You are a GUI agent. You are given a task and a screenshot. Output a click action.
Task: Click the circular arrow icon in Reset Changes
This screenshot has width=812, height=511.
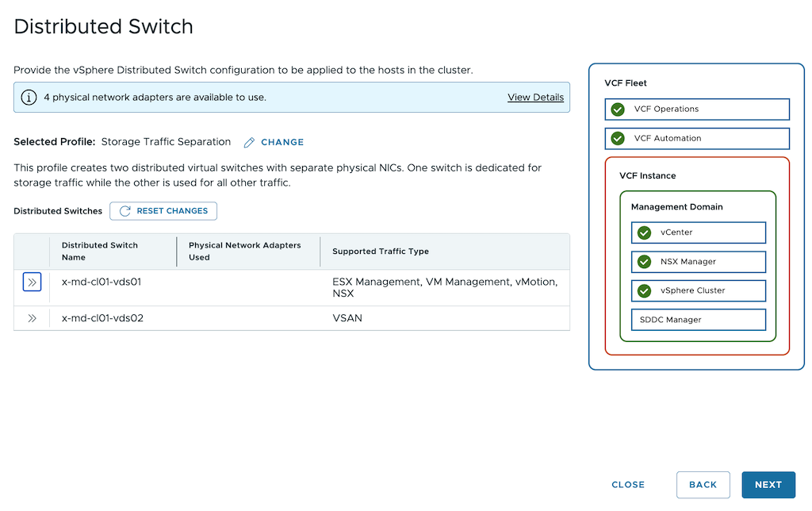pyautogui.click(x=124, y=211)
